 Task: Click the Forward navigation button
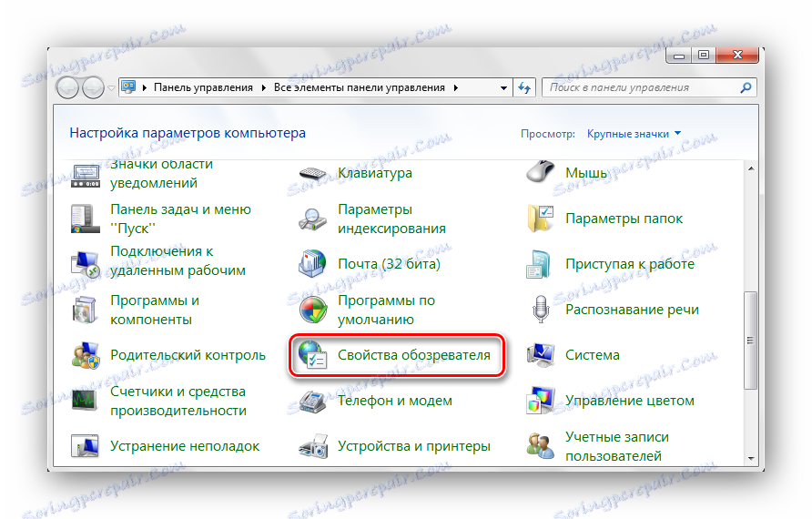coord(93,88)
